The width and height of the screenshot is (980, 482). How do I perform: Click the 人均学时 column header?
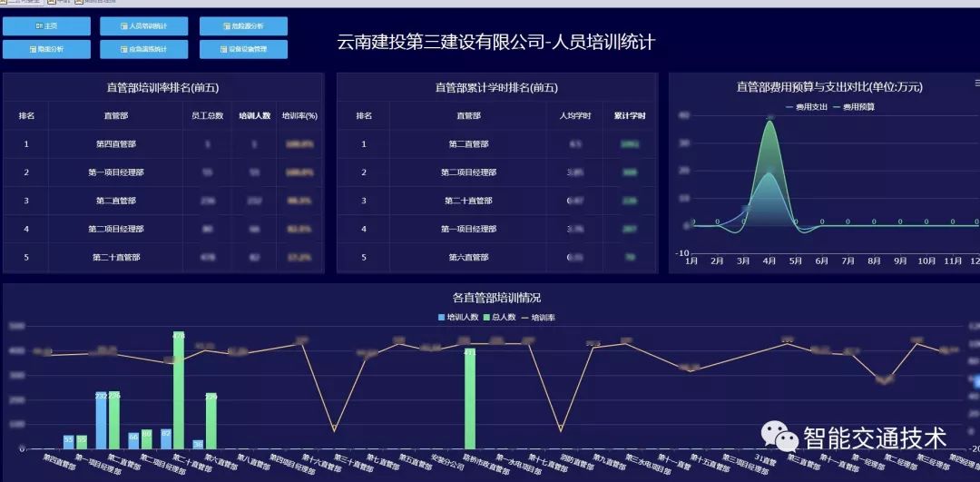tap(575, 115)
